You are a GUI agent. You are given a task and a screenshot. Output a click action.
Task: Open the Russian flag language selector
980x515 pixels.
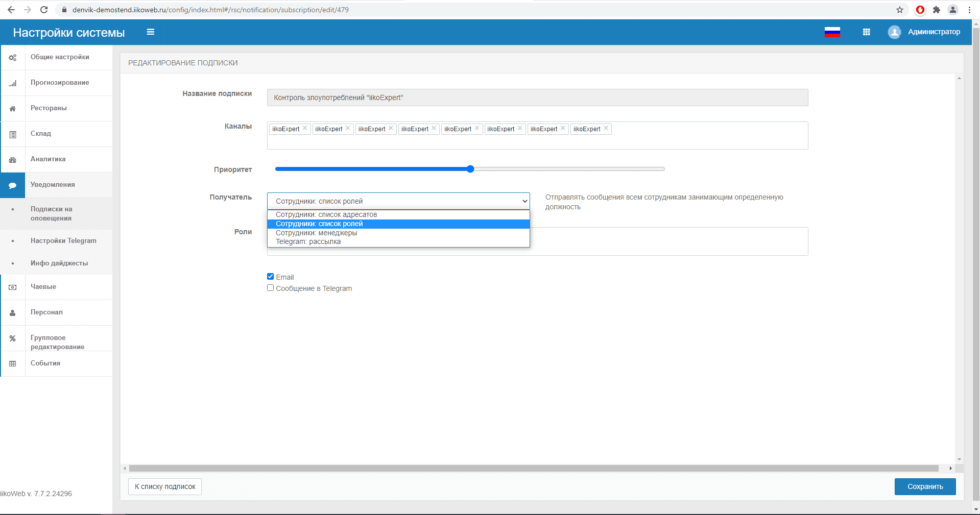pos(832,32)
